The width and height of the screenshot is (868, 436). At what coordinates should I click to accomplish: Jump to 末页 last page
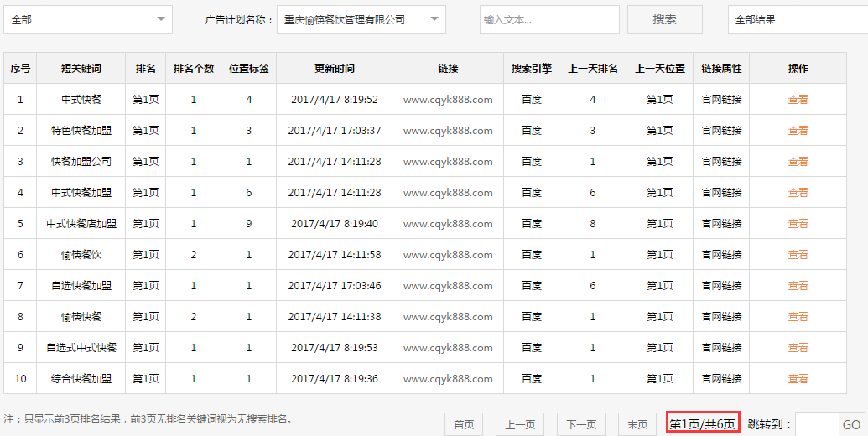pyautogui.click(x=637, y=424)
